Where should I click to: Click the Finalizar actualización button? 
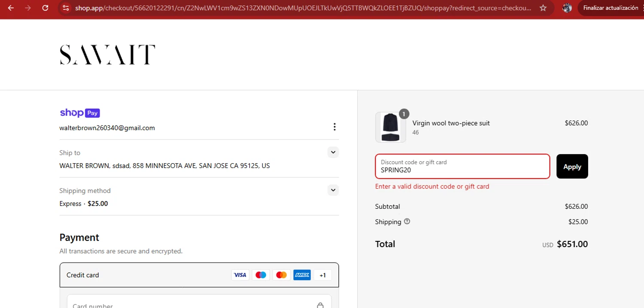pyautogui.click(x=611, y=8)
